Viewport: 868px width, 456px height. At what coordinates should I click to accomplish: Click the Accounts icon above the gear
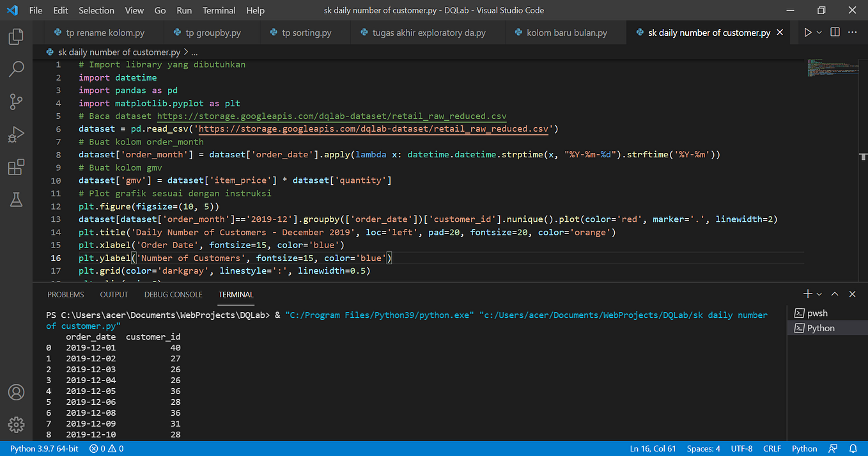point(16,392)
